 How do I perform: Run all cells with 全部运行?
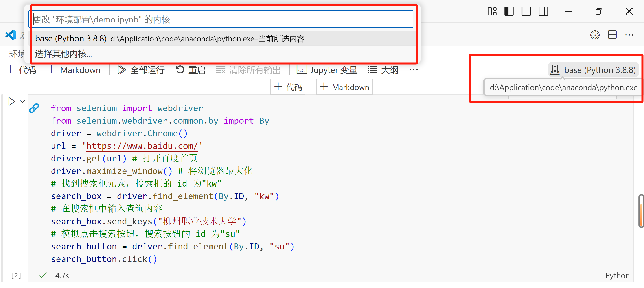(x=141, y=70)
